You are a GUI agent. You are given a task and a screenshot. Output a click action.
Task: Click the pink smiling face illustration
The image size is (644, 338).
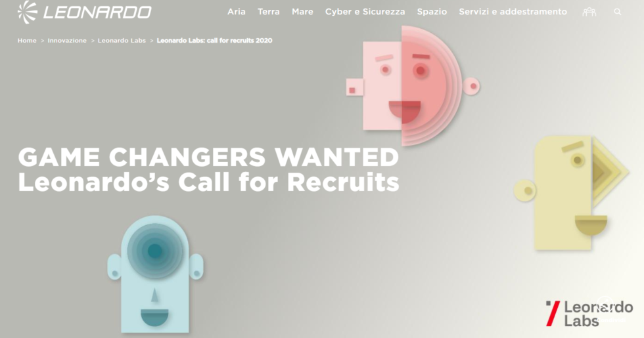click(x=413, y=85)
